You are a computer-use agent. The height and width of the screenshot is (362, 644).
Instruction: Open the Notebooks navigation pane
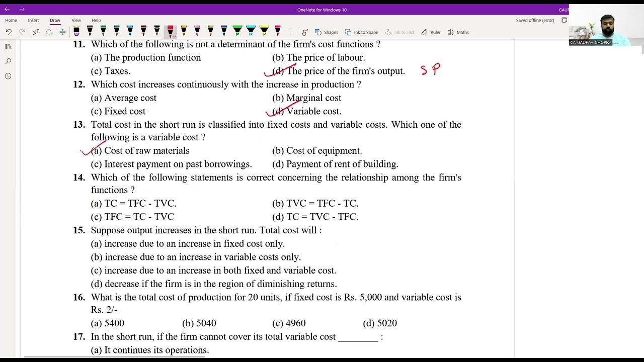pyautogui.click(x=8, y=46)
